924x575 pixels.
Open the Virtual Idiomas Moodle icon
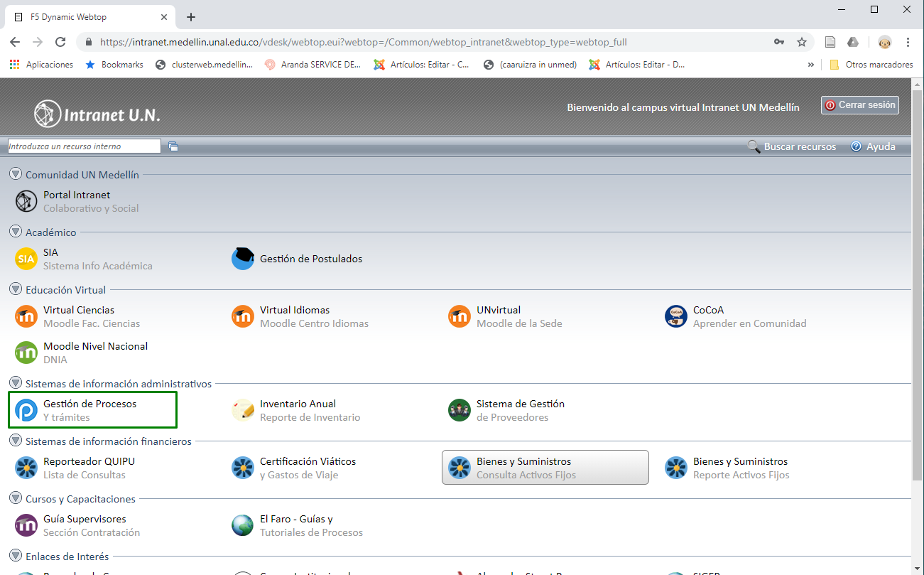243,317
